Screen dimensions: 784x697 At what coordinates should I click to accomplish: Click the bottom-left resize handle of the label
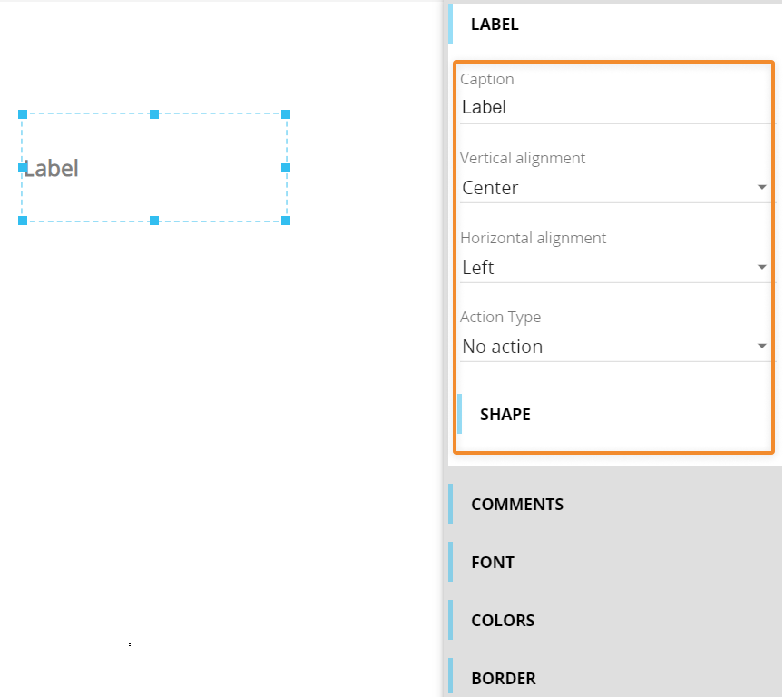pyautogui.click(x=23, y=221)
